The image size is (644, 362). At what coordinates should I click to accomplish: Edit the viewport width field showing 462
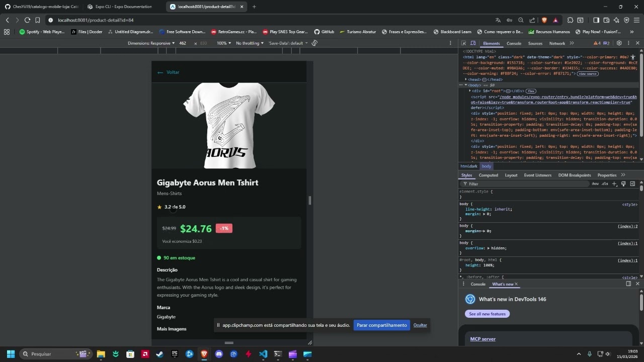tap(183, 43)
